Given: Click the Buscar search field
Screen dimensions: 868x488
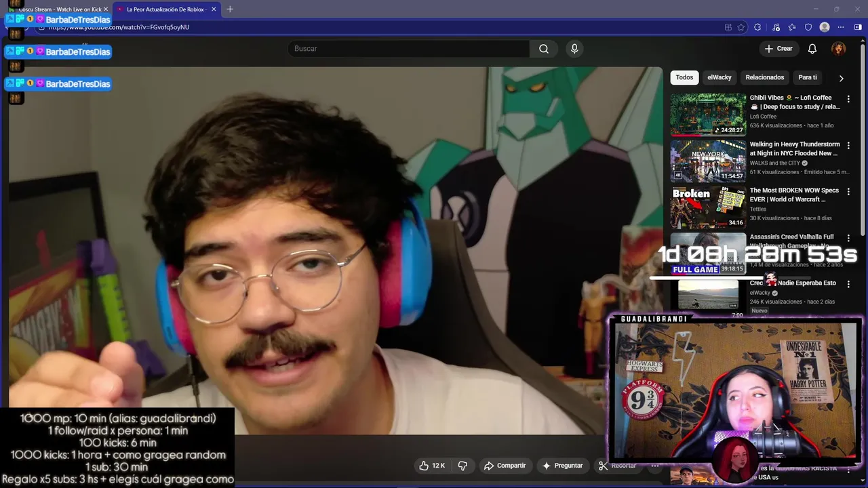Looking at the screenshot, I should [x=408, y=49].
